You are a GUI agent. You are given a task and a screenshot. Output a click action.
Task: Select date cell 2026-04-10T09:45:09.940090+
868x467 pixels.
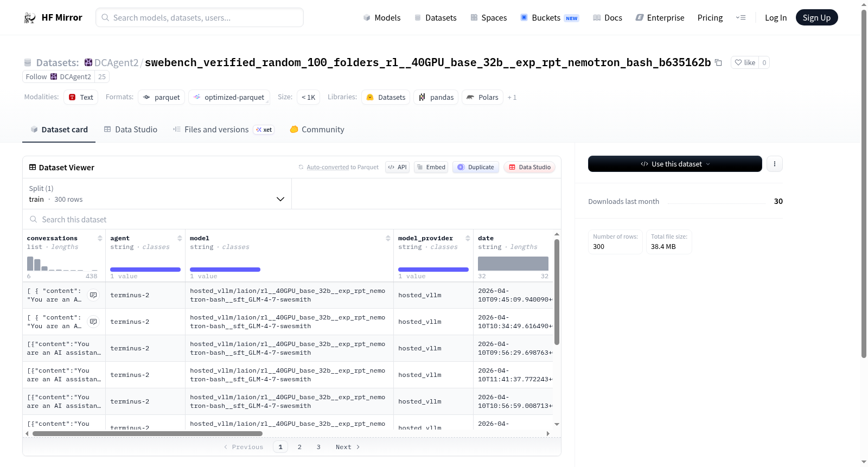(513, 295)
